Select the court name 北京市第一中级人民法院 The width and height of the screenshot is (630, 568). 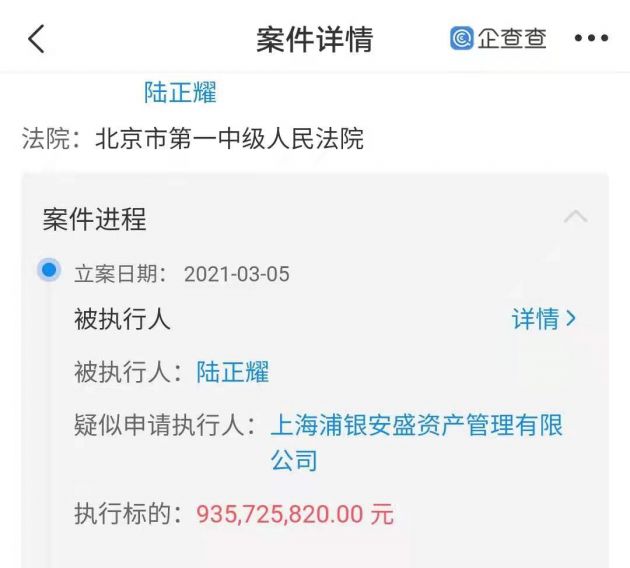[x=229, y=139]
